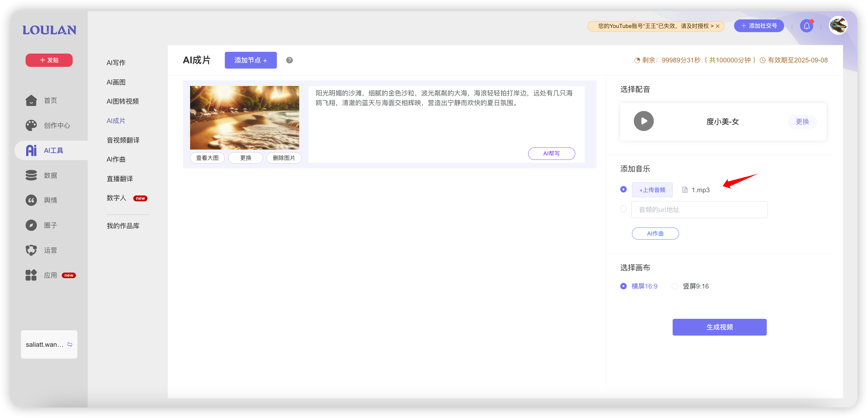Viewport: 868px width, 418px height.
Task: Open AI成片 menu item
Action: [x=116, y=121]
